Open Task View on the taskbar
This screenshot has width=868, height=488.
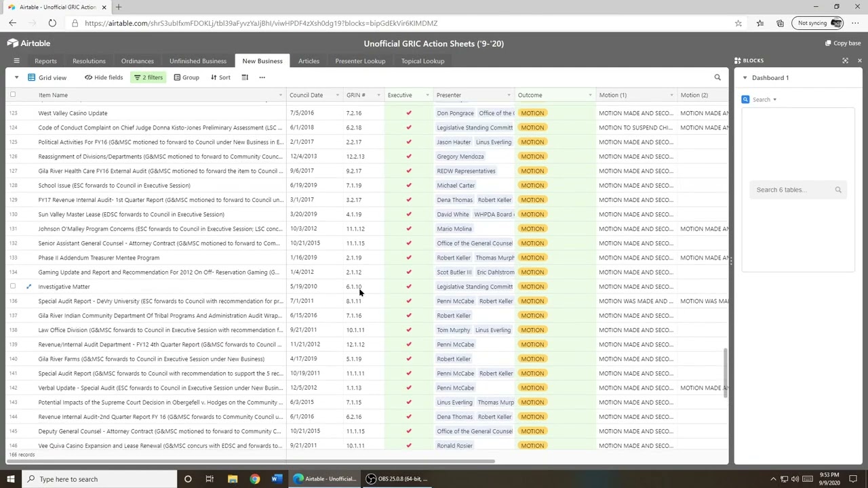210,479
